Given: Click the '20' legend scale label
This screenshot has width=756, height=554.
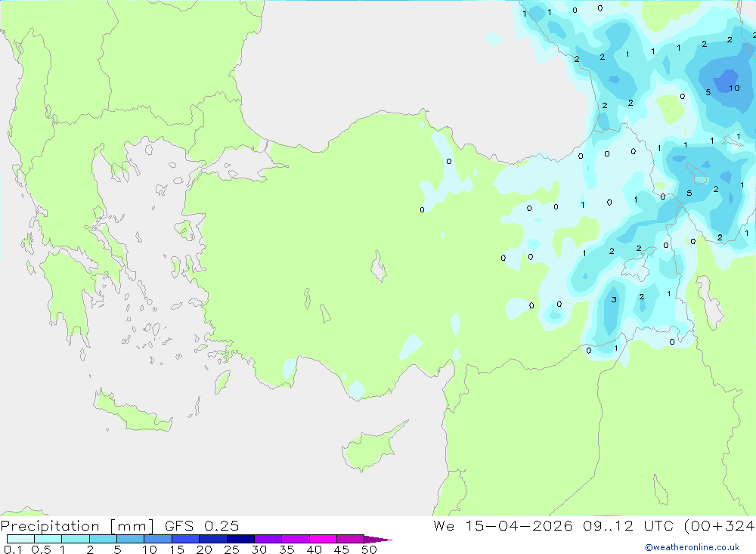Looking at the screenshot, I should point(204,549).
